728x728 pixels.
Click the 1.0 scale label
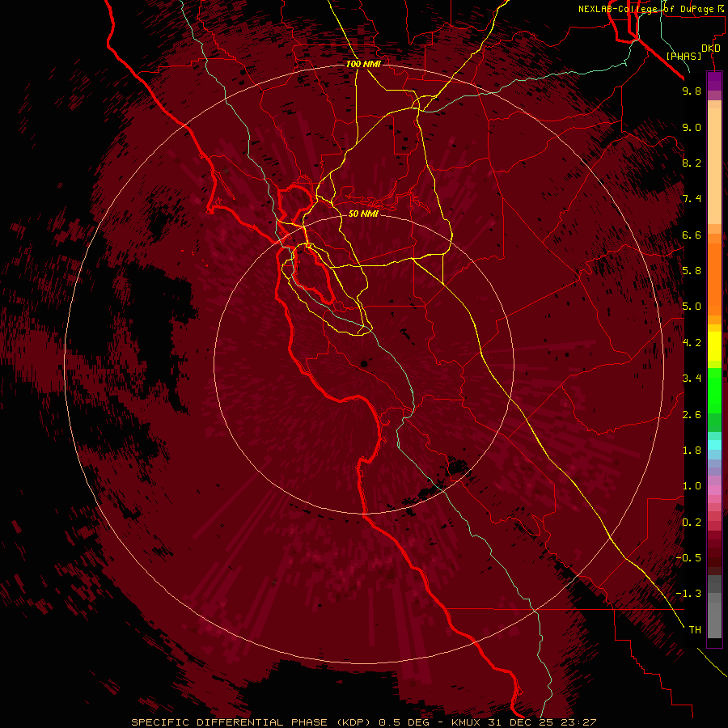coord(692,486)
